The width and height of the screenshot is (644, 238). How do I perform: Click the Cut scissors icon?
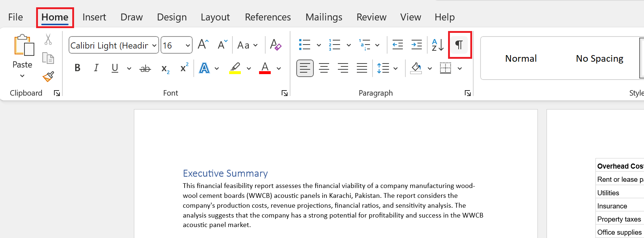[x=48, y=39]
